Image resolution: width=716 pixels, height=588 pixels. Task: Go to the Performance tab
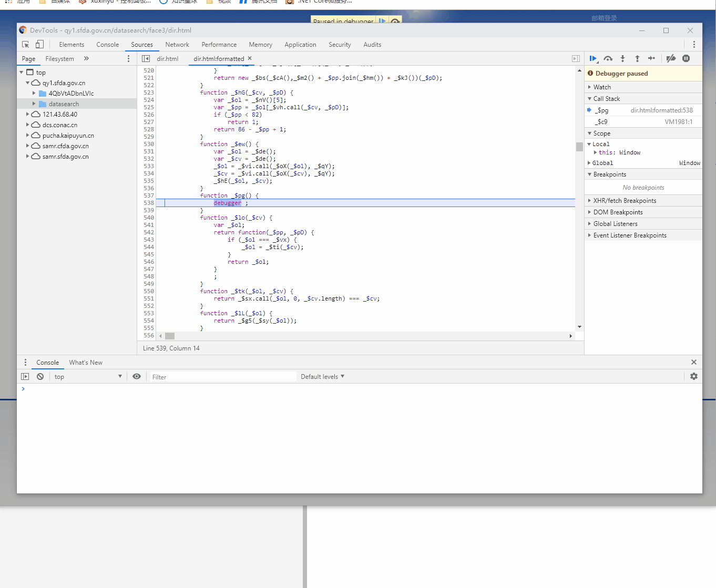tap(219, 45)
